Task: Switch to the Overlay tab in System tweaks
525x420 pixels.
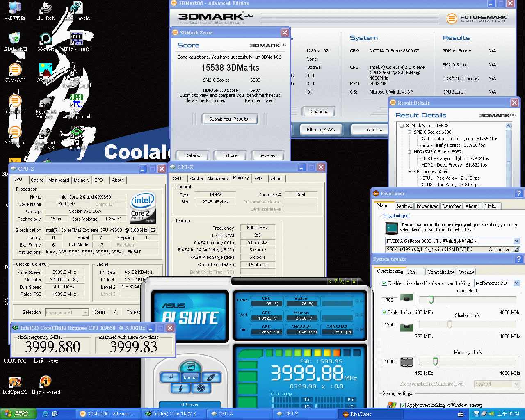Action: click(x=466, y=272)
